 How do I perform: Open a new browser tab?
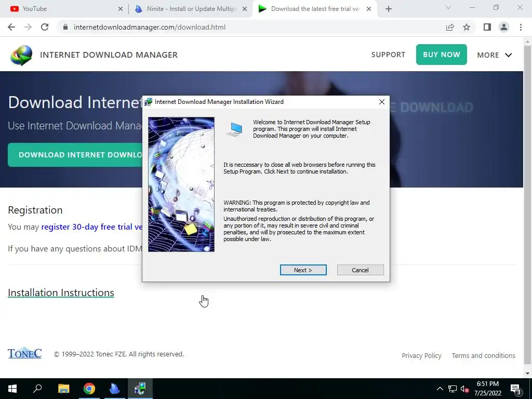[x=389, y=9]
